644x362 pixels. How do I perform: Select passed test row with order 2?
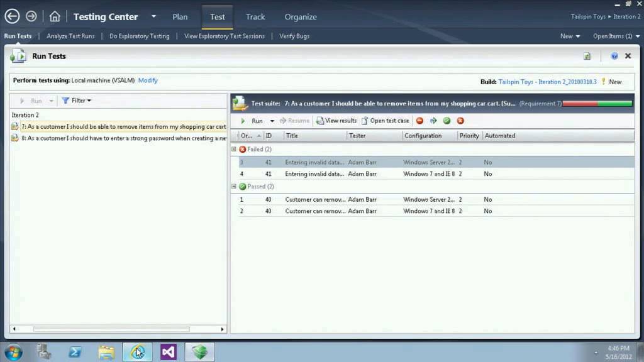pyautogui.click(x=436, y=211)
